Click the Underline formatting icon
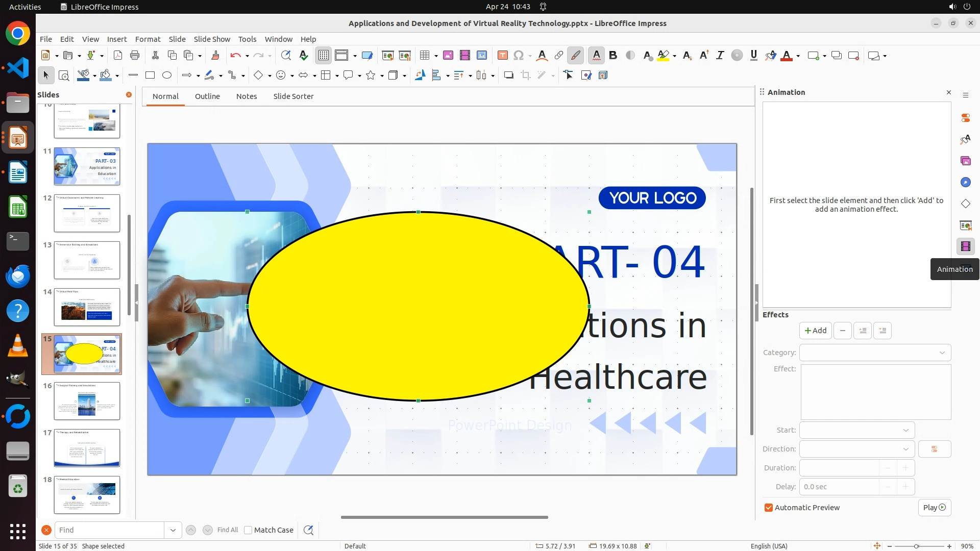The height and width of the screenshot is (551, 980). coord(753,56)
